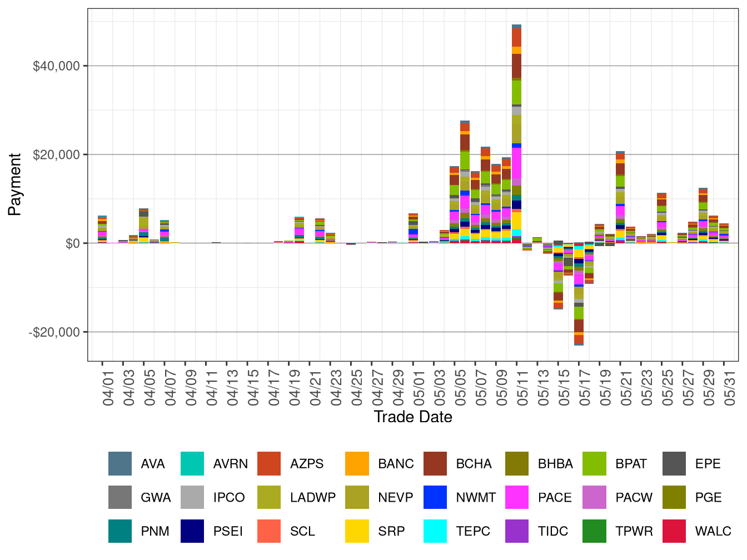Click the IPCO legend color swatch
Image resolution: width=747 pixels, height=560 pixels.
click(x=192, y=497)
